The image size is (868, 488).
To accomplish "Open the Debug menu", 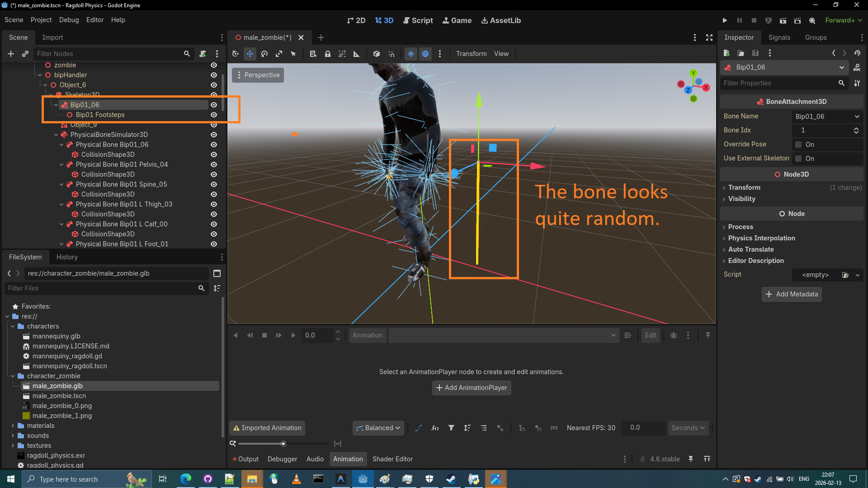I will (x=69, y=20).
